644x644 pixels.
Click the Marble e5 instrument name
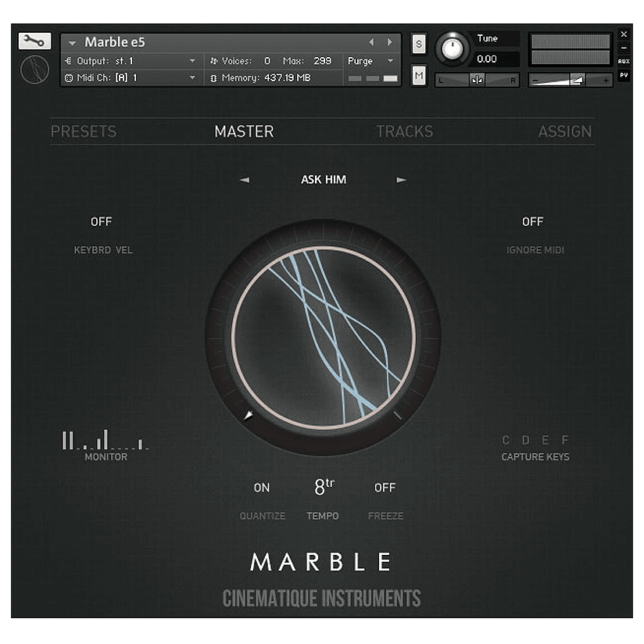[115, 42]
